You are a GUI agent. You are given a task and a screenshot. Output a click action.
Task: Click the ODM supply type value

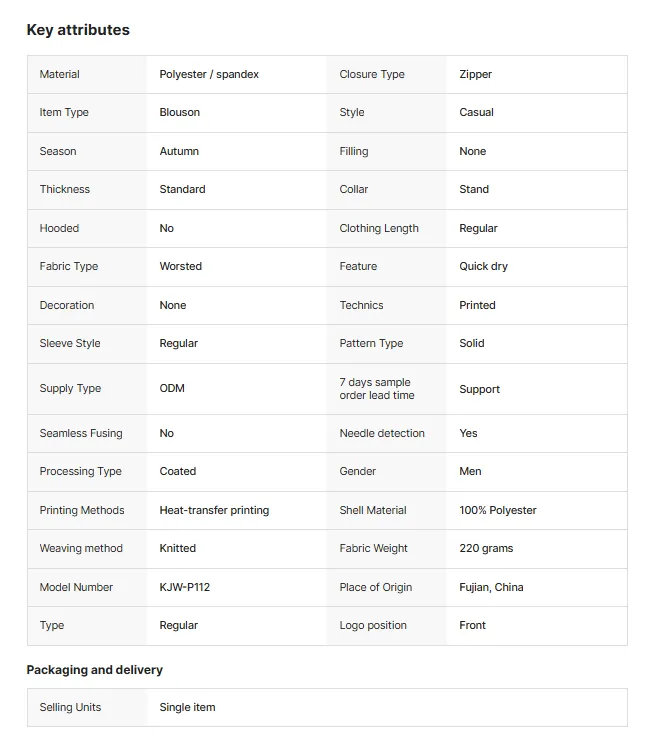[172, 389]
